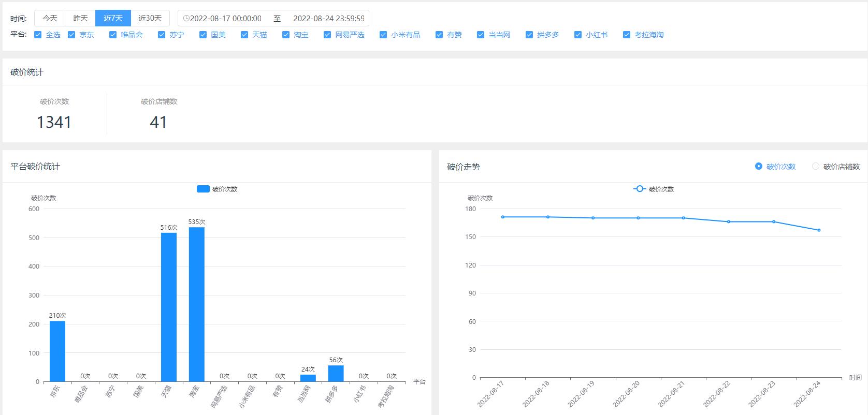868x415 pixels.
Task: Click the blue bar chart legend swatch
Action: click(203, 189)
